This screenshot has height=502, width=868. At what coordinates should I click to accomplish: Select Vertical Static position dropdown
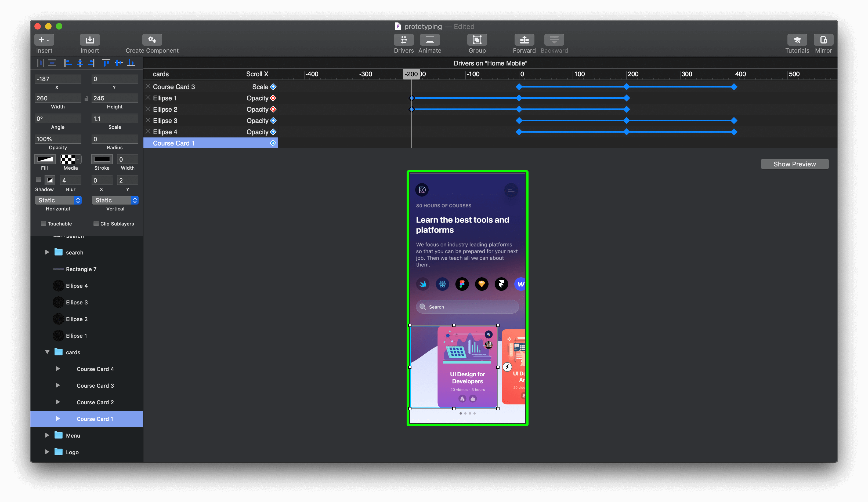[114, 200]
